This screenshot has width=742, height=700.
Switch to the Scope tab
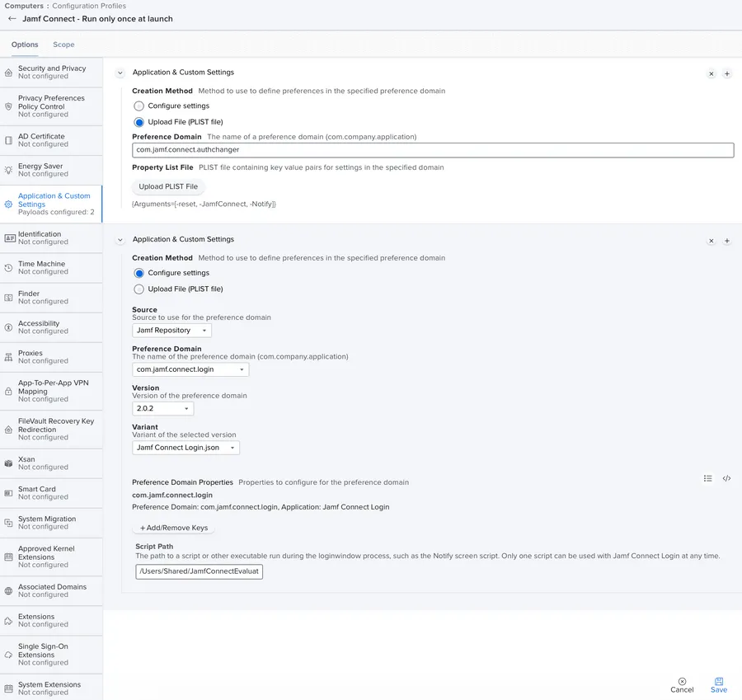click(x=63, y=45)
